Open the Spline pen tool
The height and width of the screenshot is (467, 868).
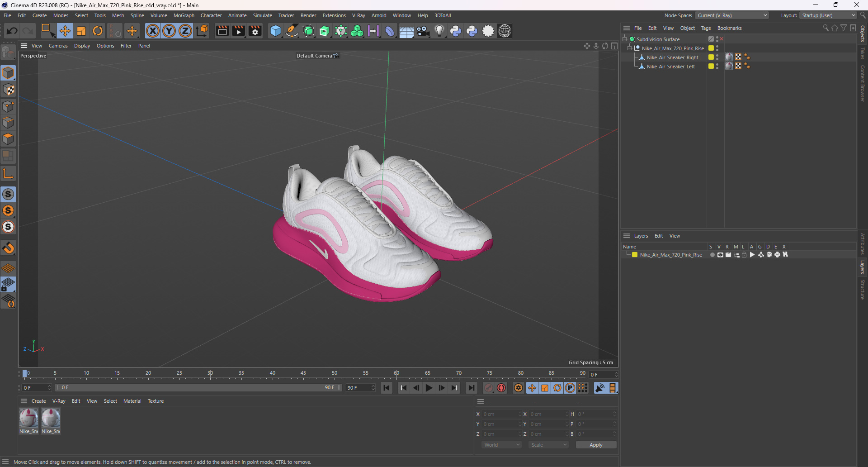click(292, 31)
